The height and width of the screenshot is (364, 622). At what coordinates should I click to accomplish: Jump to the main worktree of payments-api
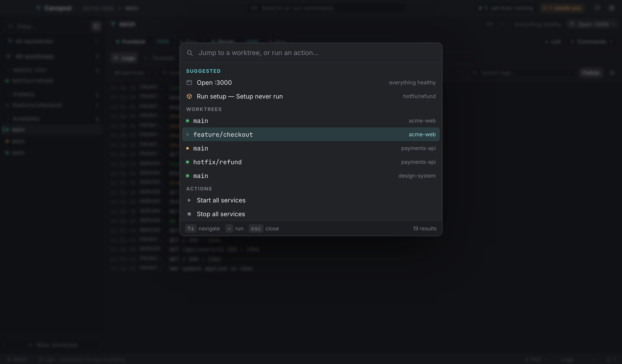311,148
